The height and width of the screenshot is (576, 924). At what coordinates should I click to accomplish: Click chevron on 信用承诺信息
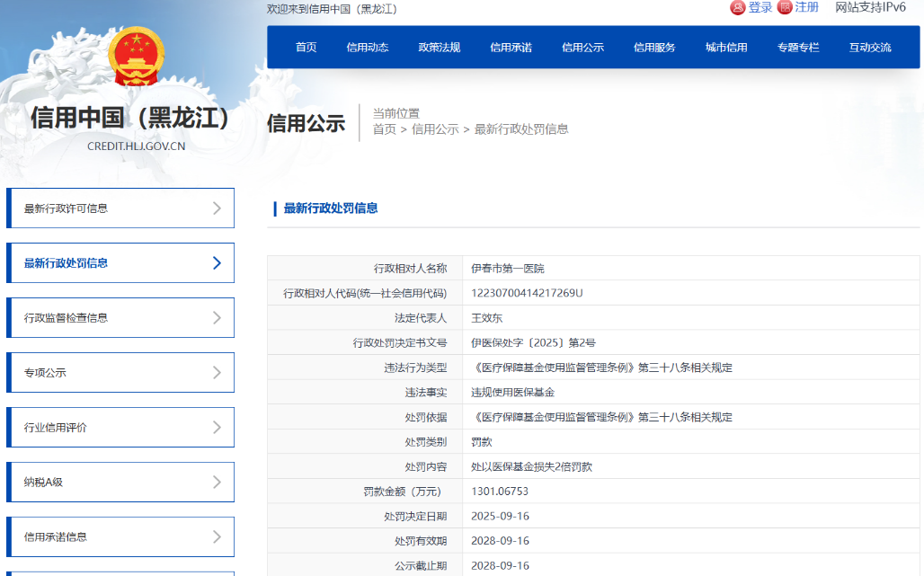click(217, 537)
